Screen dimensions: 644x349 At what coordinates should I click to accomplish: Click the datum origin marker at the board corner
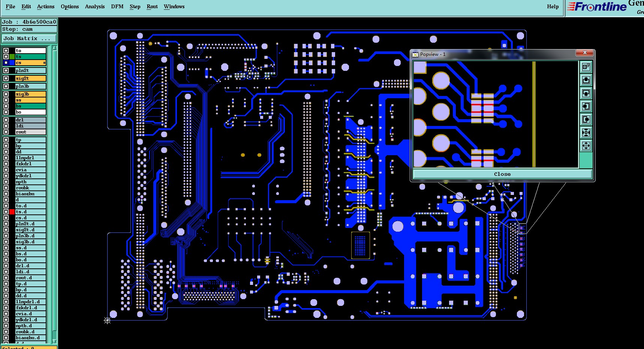107,321
